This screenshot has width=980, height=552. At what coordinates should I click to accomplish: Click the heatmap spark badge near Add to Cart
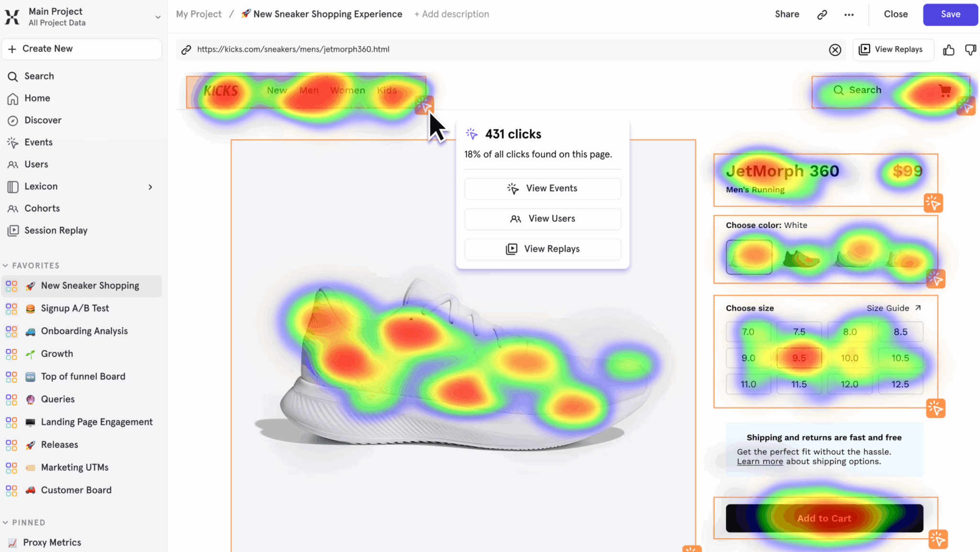938,539
